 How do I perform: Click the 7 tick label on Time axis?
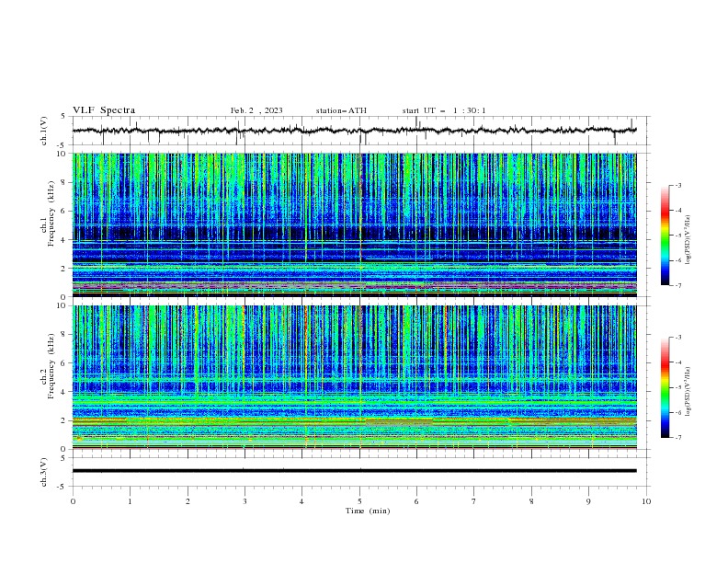[x=474, y=501]
